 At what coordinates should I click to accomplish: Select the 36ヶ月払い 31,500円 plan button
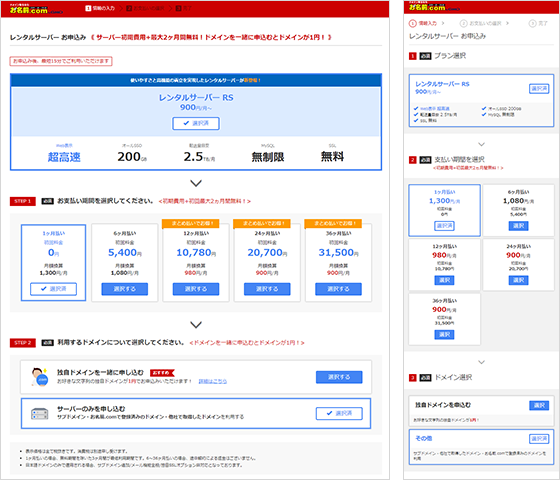point(338,289)
